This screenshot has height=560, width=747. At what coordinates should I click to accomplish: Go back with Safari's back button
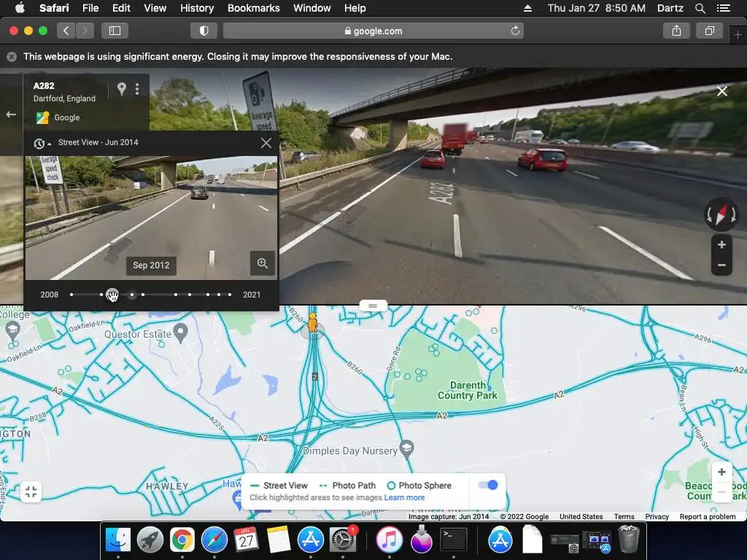66,31
